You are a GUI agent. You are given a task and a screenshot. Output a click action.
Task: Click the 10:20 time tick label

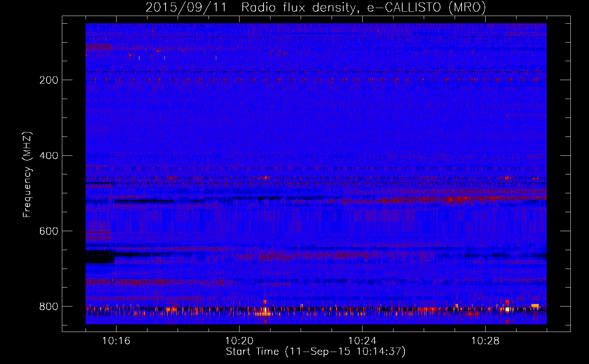pyautogui.click(x=240, y=341)
